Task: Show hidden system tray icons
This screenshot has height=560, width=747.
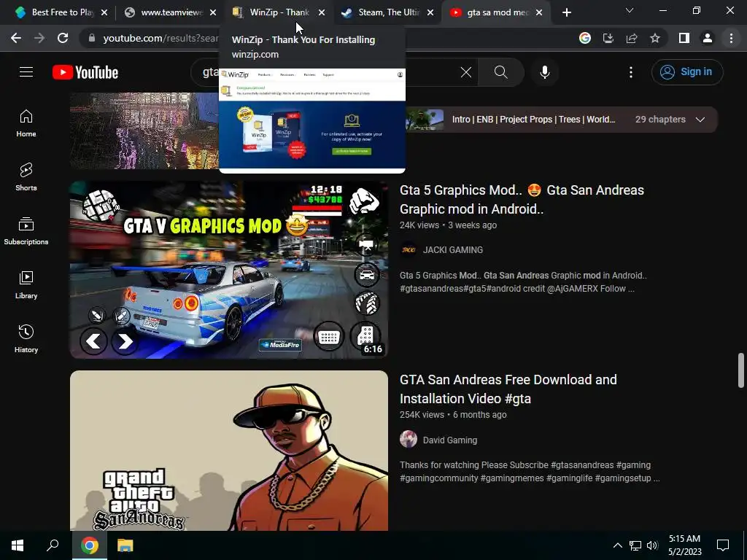Action: (x=617, y=545)
